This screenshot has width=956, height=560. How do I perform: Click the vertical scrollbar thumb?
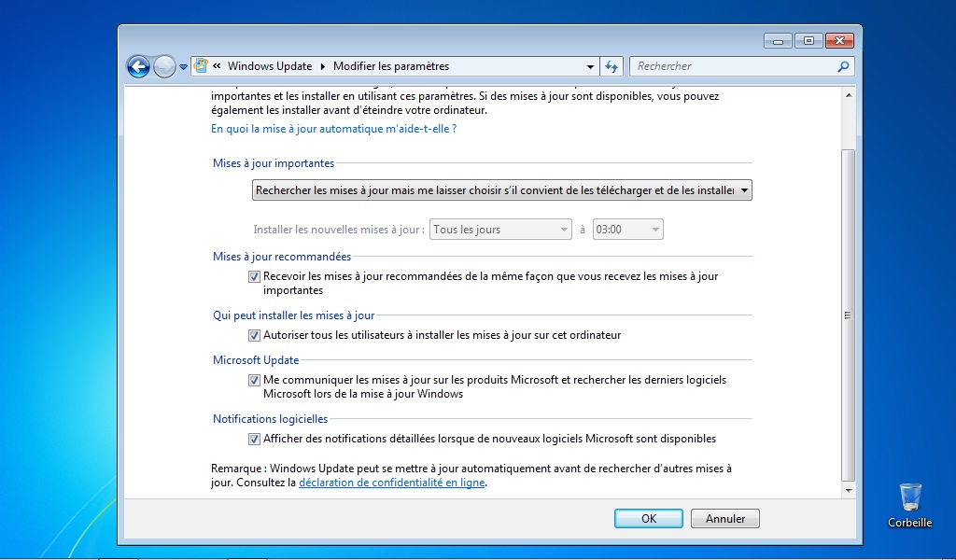coord(848,315)
